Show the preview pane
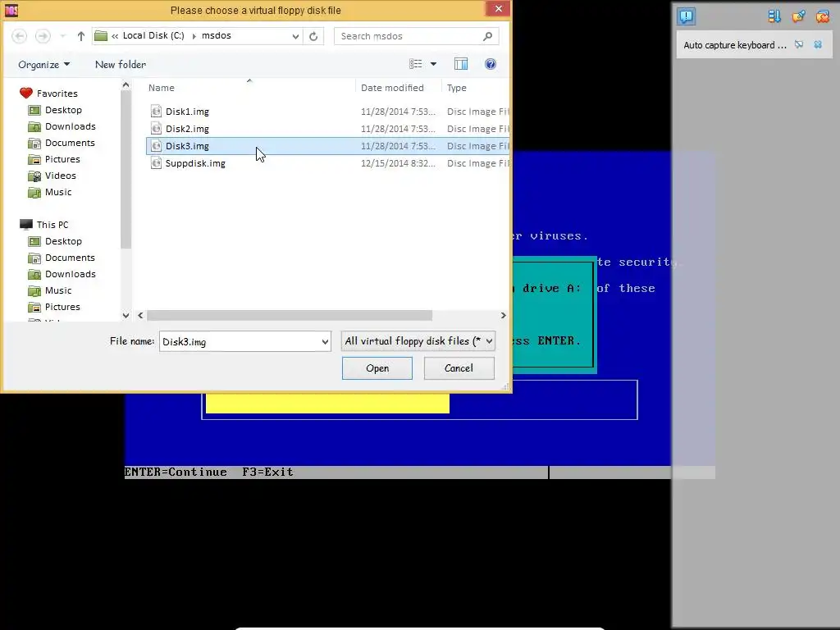The width and height of the screenshot is (840, 630). 461,64
